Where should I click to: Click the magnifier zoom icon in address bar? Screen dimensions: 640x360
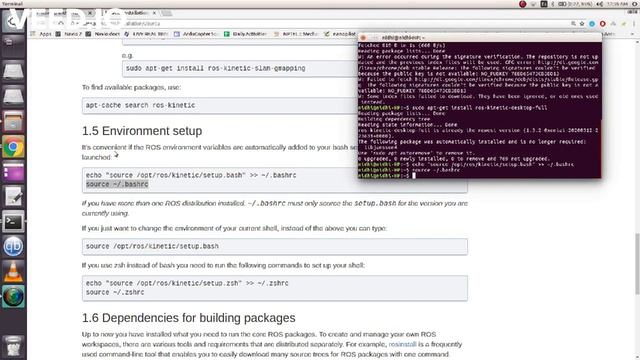point(573,24)
